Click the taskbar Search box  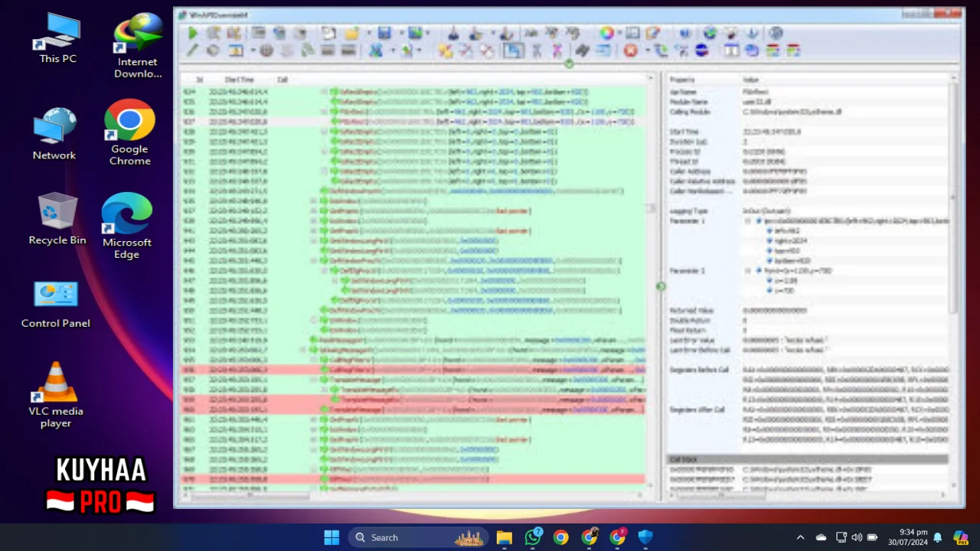[419, 537]
